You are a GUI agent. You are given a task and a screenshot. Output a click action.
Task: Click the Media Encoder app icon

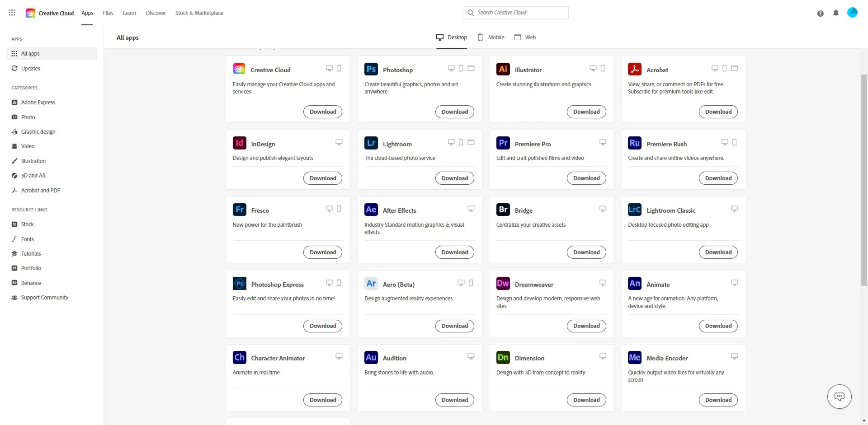tap(635, 357)
